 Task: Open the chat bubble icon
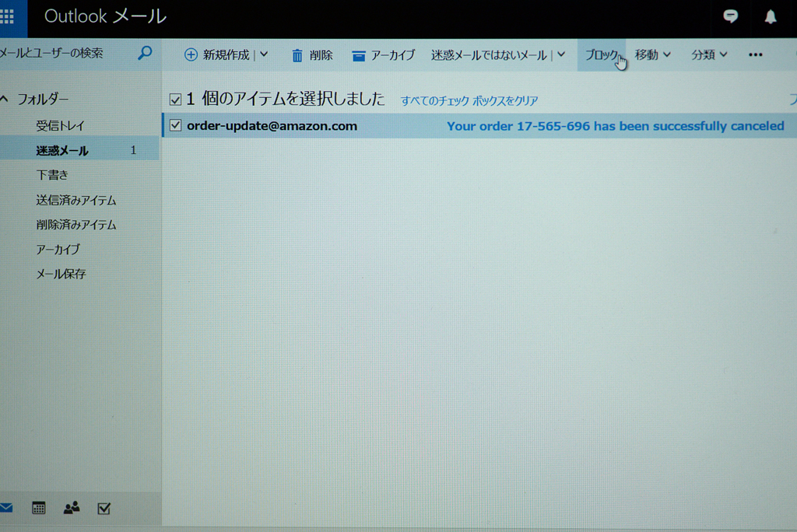click(730, 16)
